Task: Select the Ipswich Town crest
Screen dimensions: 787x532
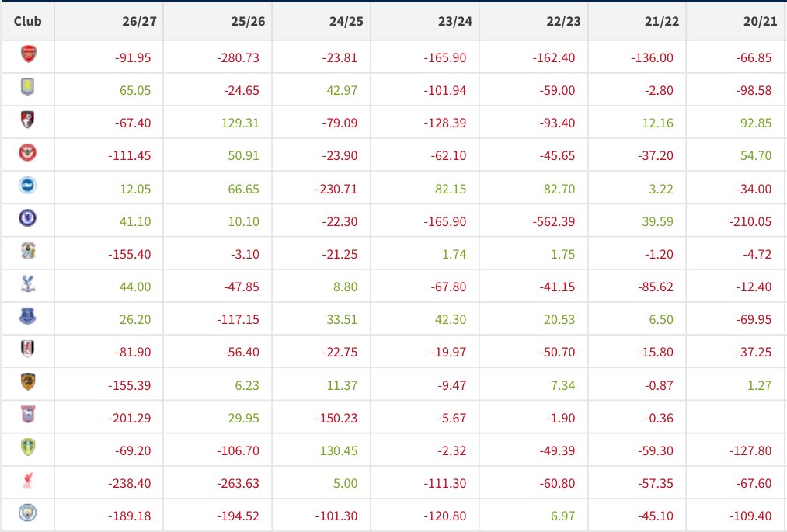Action: pos(28,415)
